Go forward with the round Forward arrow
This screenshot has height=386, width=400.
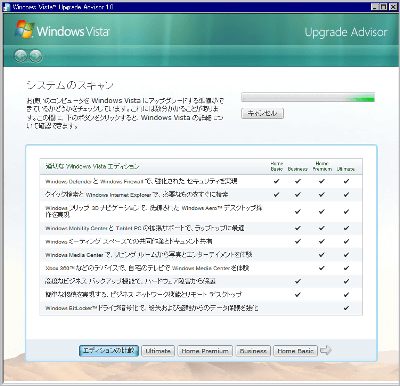click(x=36, y=56)
